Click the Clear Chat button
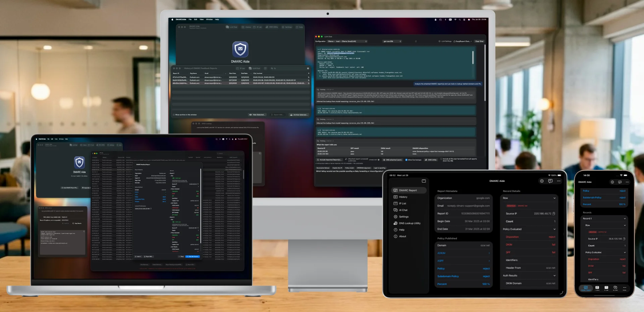This screenshot has width=644, height=312. [479, 41]
